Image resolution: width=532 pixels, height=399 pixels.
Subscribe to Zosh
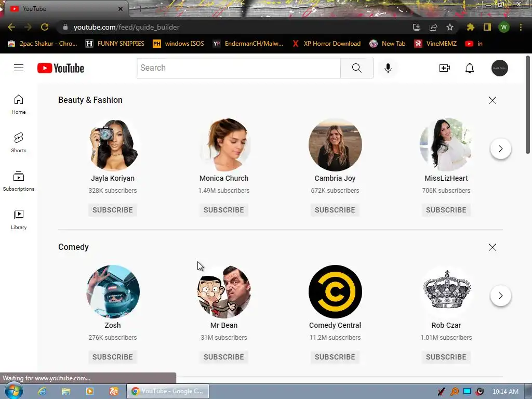113,357
